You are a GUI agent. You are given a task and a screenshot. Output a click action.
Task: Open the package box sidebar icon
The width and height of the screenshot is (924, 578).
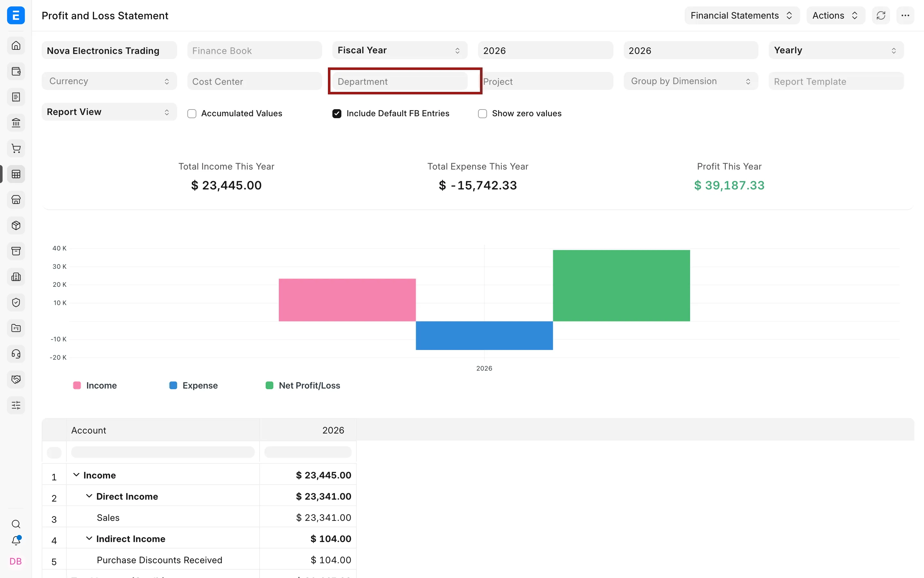coord(16,225)
